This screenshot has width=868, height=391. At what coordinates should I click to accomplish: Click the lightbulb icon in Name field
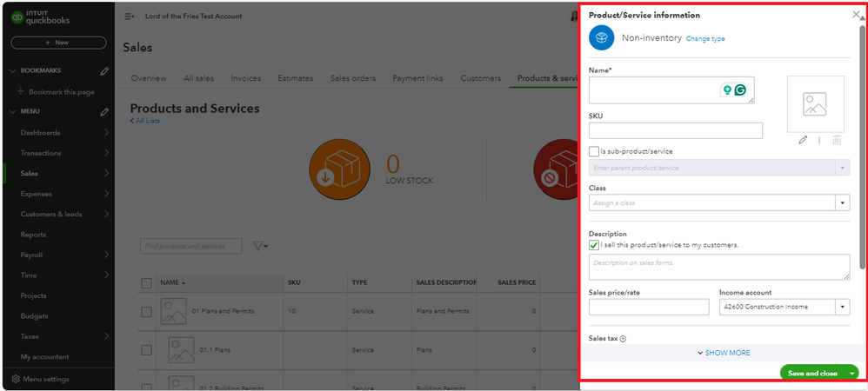[x=727, y=90]
